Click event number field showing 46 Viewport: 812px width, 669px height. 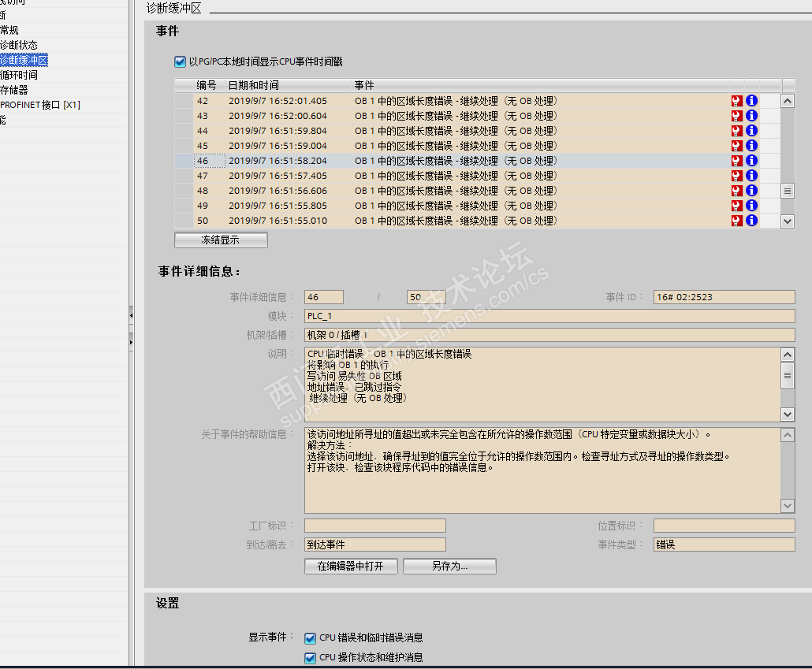[x=324, y=297]
